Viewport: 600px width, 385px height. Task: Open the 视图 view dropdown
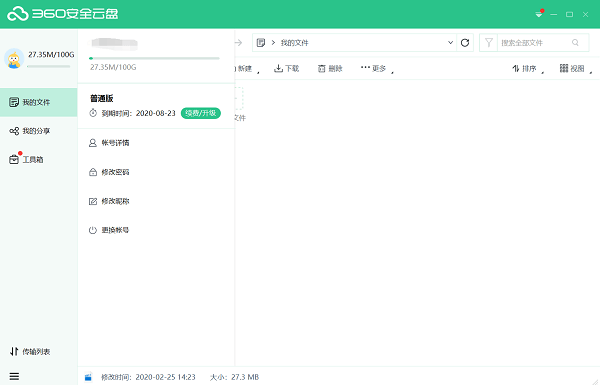tap(576, 69)
